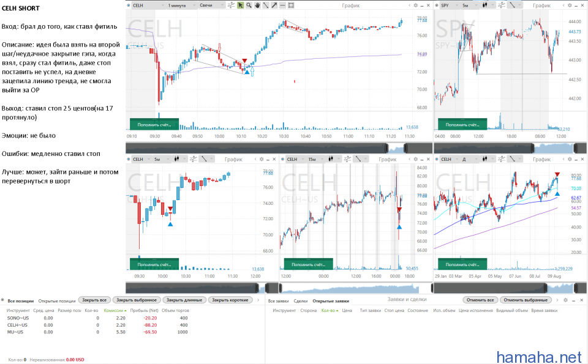Select line tool in CELH daily chart

point(512,159)
